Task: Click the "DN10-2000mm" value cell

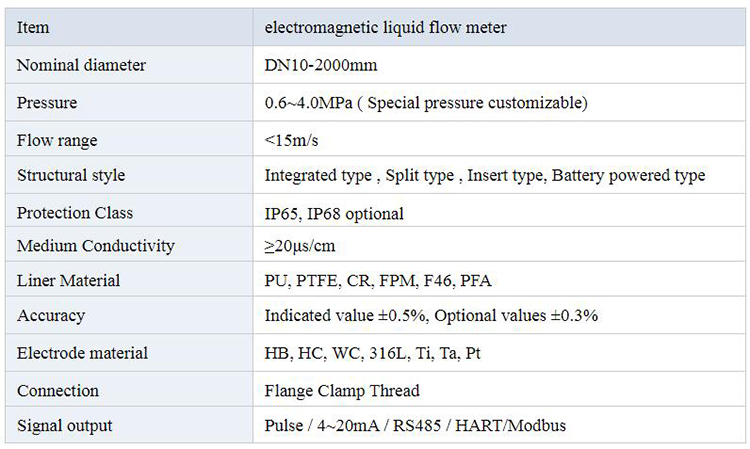Action: [x=315, y=66]
